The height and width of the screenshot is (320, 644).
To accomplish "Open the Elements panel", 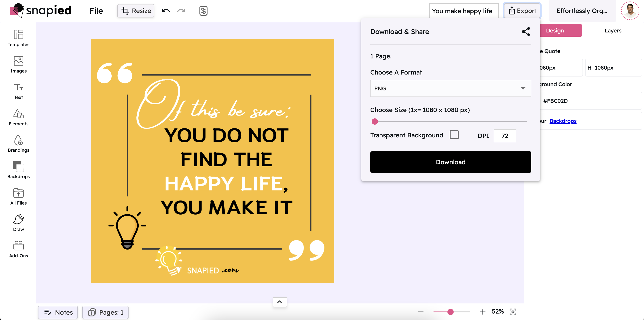I will [19, 117].
